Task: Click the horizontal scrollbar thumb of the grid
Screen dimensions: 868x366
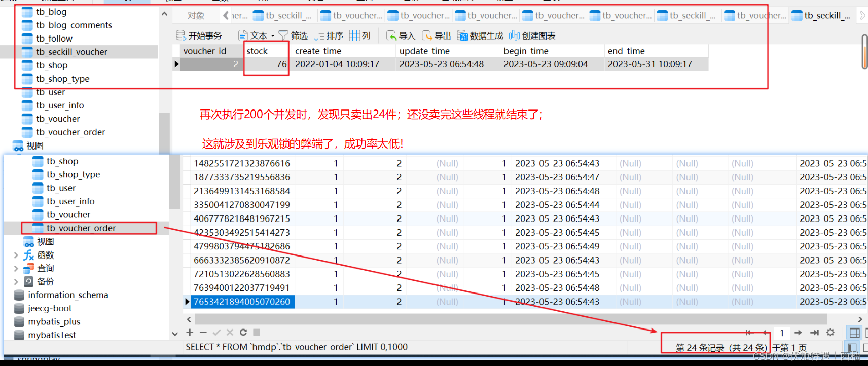Action: pyautogui.click(x=511, y=319)
